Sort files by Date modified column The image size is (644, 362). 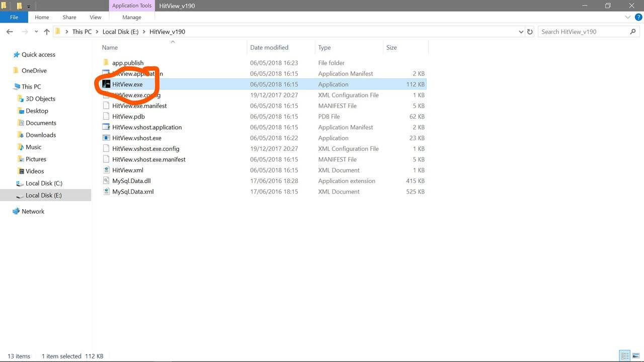pyautogui.click(x=269, y=48)
